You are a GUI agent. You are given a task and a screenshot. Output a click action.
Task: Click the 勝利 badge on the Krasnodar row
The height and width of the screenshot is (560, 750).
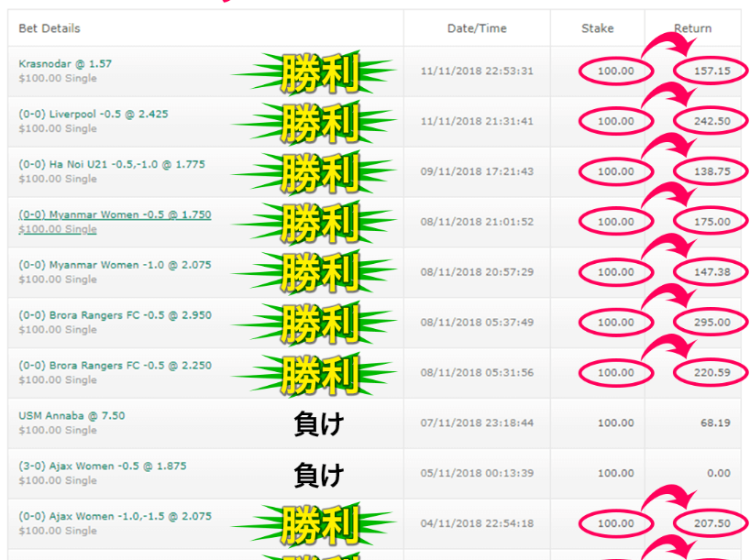tap(317, 72)
